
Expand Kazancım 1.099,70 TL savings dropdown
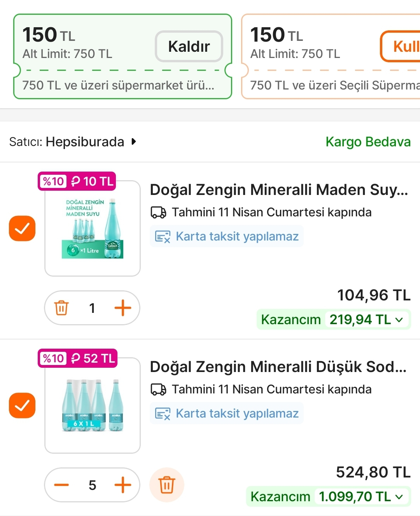[x=399, y=497]
